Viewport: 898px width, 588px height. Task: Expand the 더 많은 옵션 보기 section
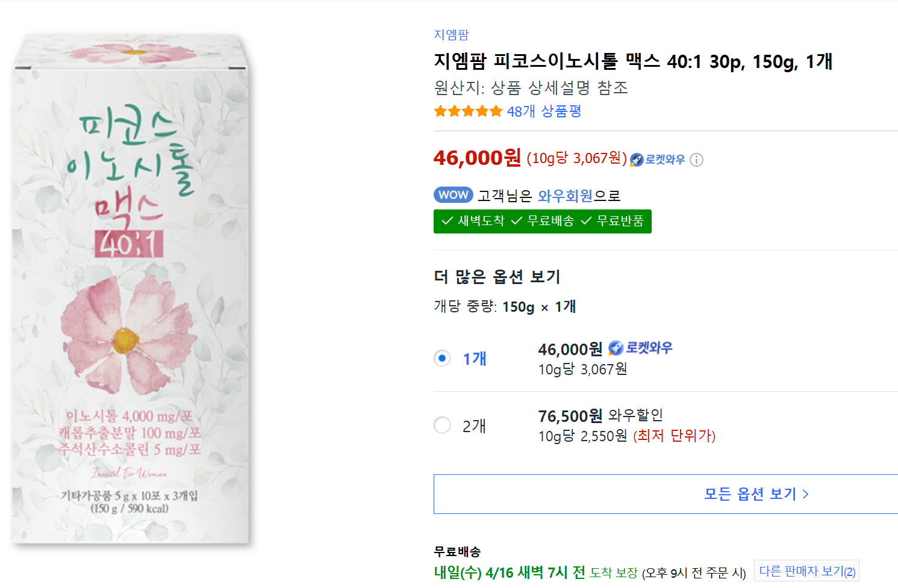[496, 277]
